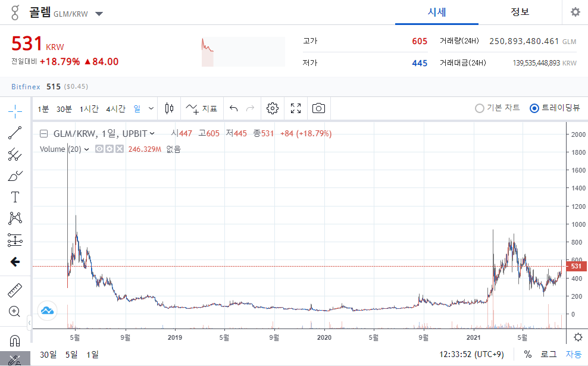Change the candlestick chart style
Screen dimensions: 588x366
pyautogui.click(x=169, y=109)
